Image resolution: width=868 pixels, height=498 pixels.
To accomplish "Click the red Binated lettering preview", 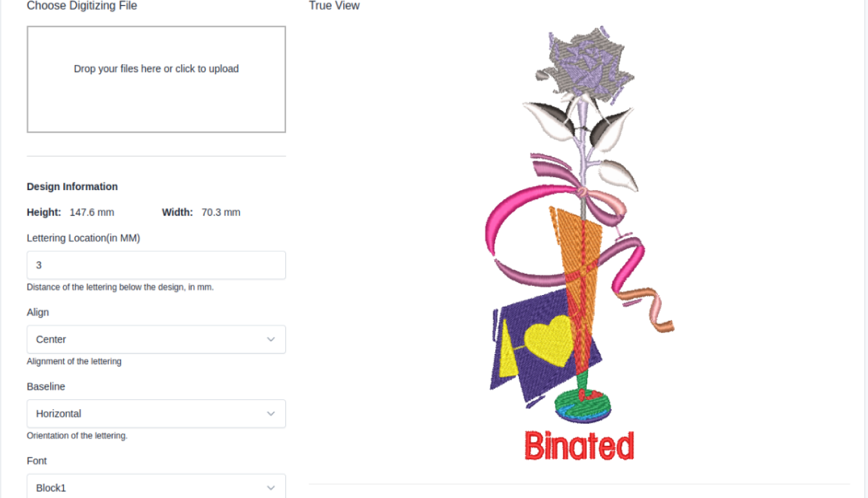I will click(580, 445).
